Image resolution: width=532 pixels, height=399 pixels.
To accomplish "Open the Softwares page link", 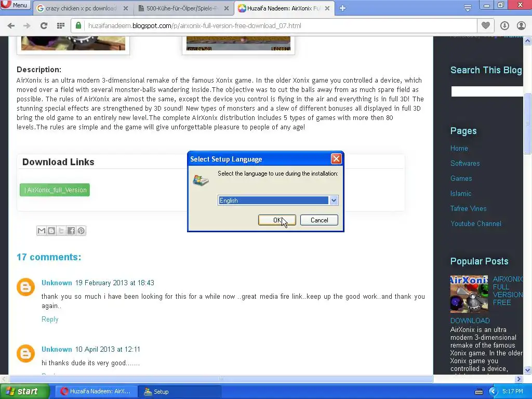I will click(x=465, y=163).
